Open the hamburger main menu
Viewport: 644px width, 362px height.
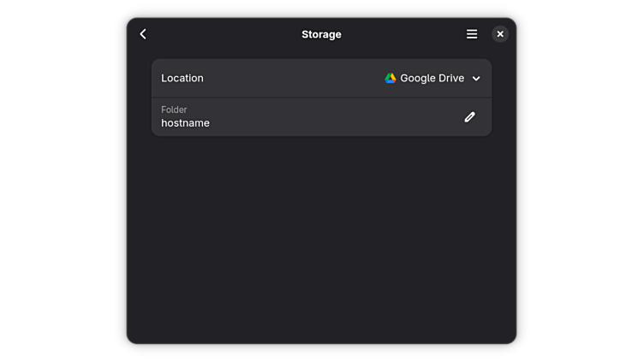click(x=472, y=34)
